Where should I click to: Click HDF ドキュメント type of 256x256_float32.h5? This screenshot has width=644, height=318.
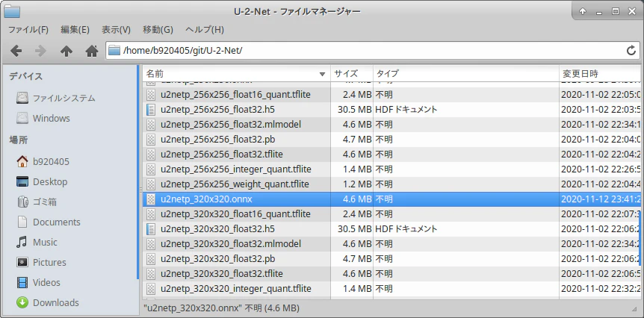coord(406,110)
